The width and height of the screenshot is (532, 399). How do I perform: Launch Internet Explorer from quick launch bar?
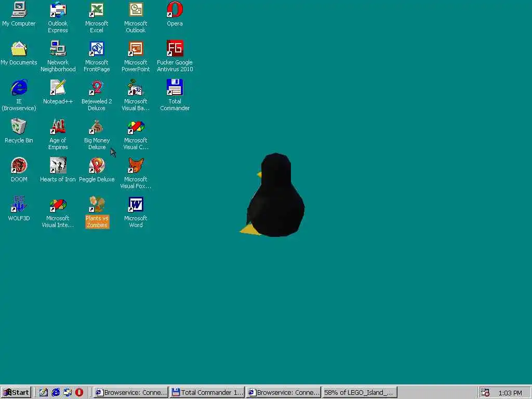coord(56,393)
